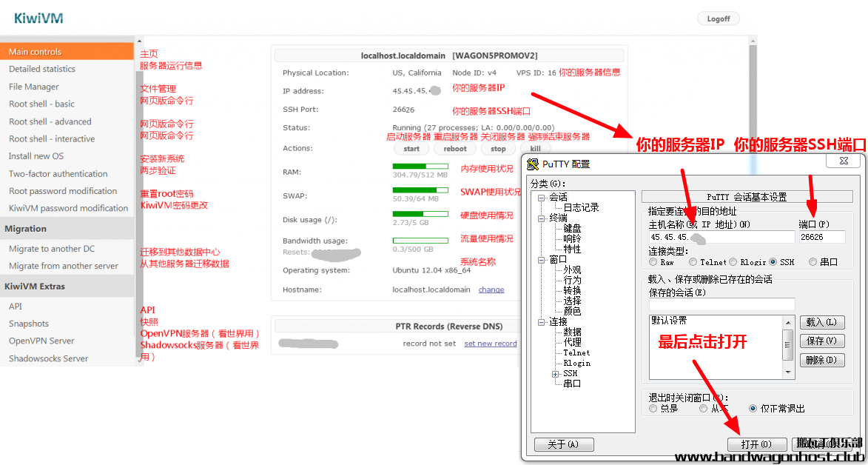Open KiwiVM password modification
This screenshot has height=465, width=868.
[x=67, y=208]
